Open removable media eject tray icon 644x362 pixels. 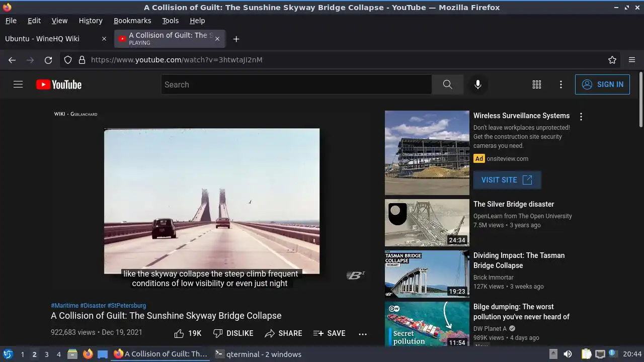(553, 354)
